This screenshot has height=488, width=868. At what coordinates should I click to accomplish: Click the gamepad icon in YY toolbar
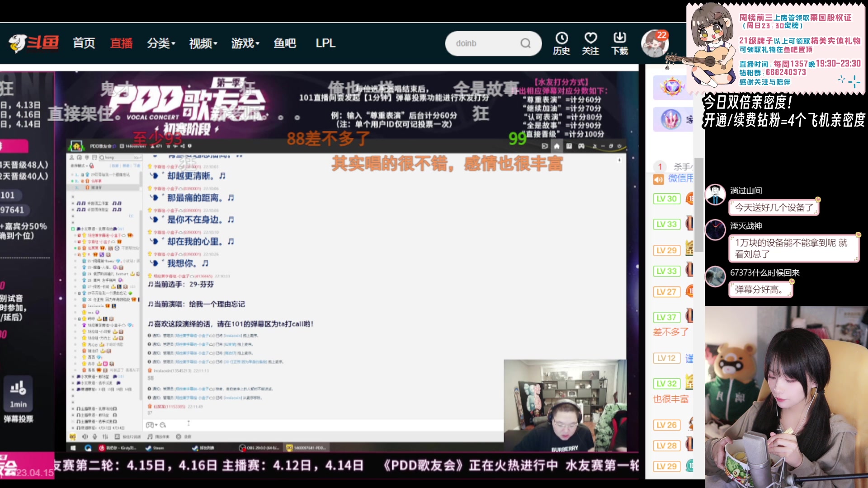[581, 146]
